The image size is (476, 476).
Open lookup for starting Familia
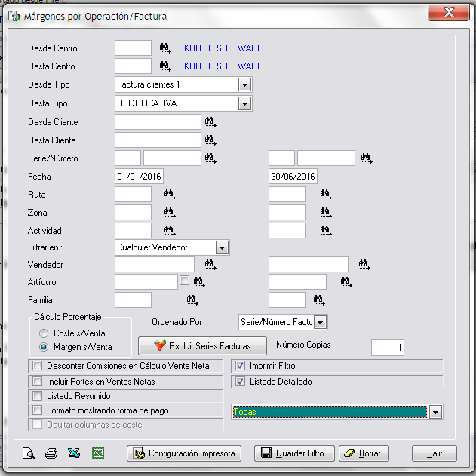(192, 300)
